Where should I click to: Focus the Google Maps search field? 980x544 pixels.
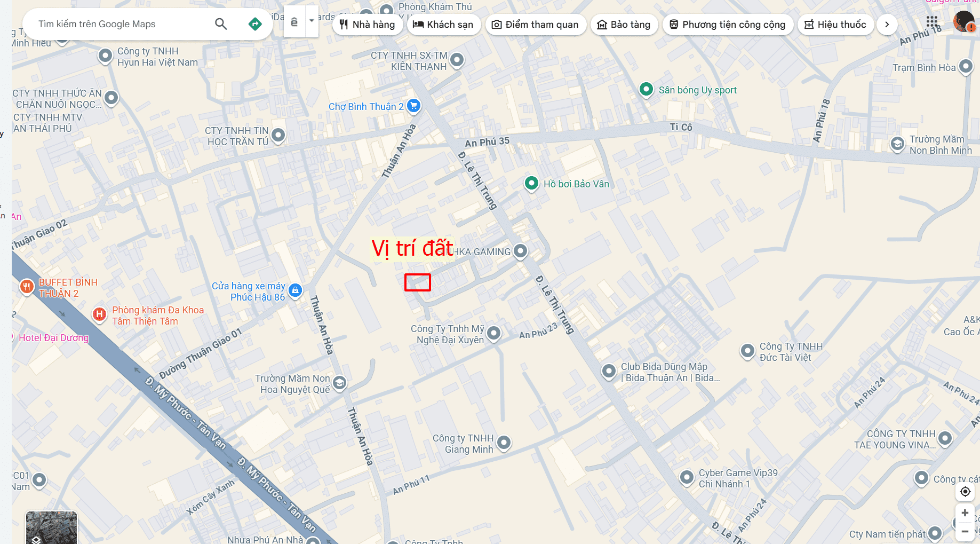(123, 24)
